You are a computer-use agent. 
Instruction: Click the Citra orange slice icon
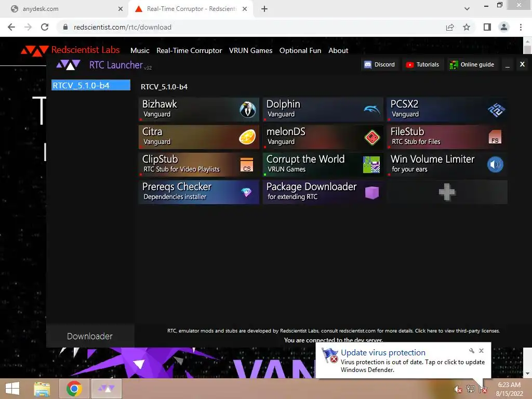[x=247, y=137]
